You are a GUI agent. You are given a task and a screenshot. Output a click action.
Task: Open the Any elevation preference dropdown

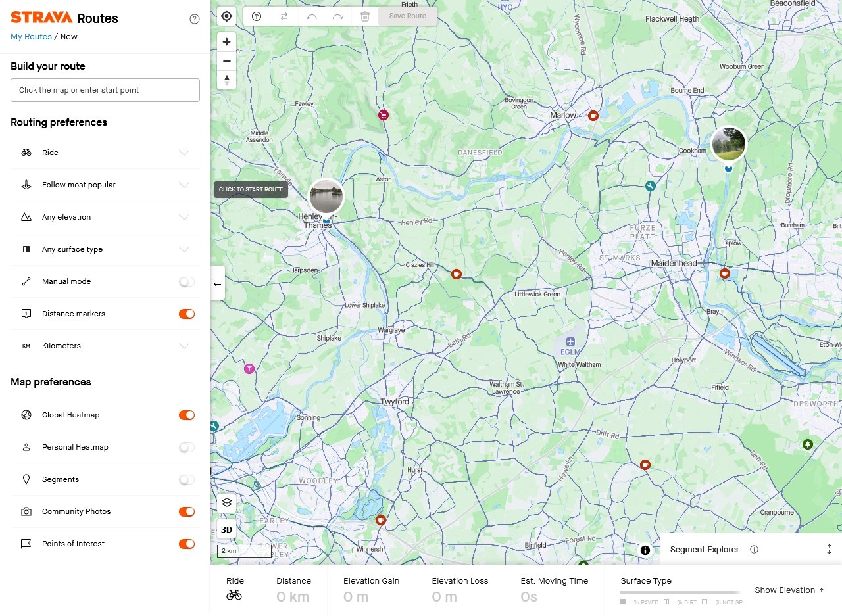pos(184,216)
